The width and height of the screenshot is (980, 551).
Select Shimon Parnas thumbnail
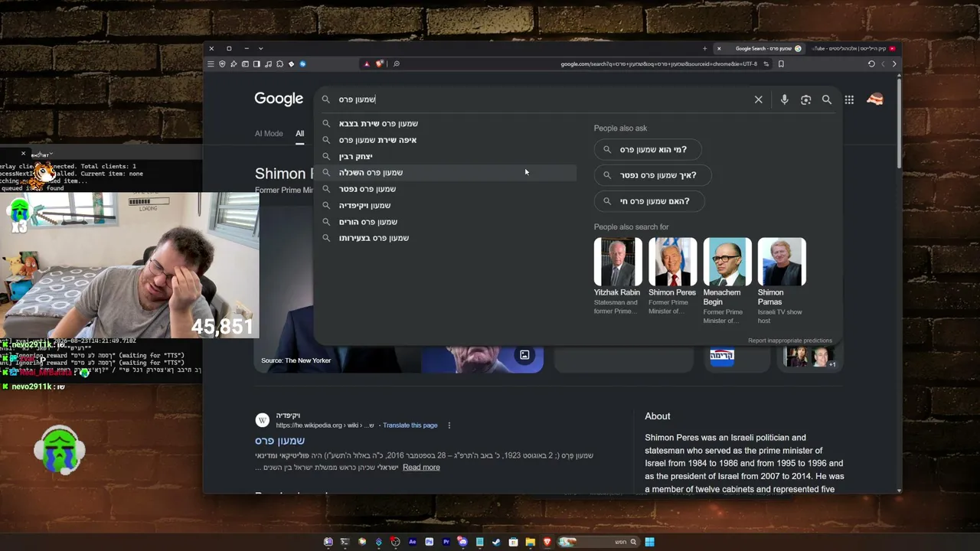coord(782,262)
